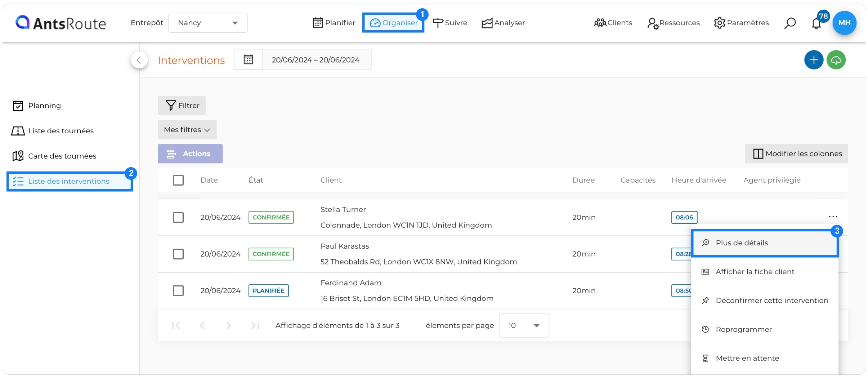Open the AntsRoute logo home link
Image resolution: width=868 pixels, height=378 pixels.
click(x=61, y=23)
